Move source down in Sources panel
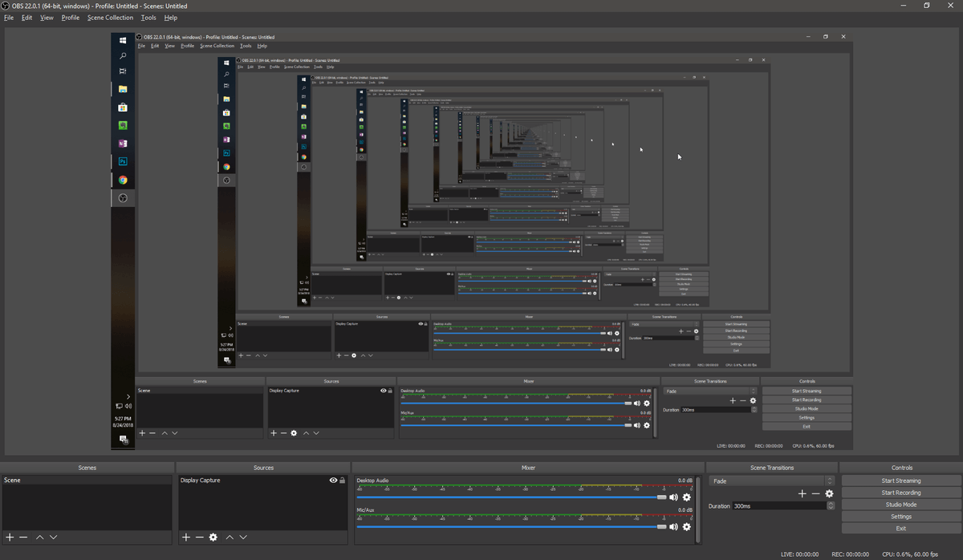 [x=243, y=537]
